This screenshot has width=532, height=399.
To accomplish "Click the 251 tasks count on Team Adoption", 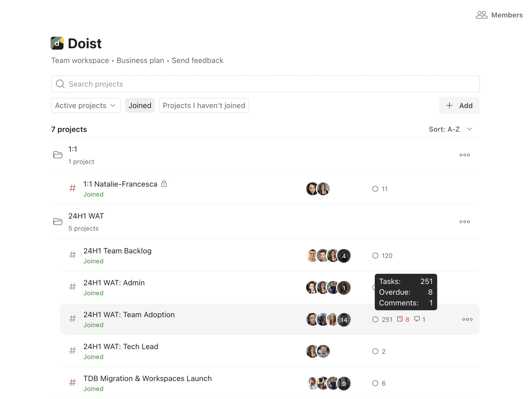I will pos(382,319).
